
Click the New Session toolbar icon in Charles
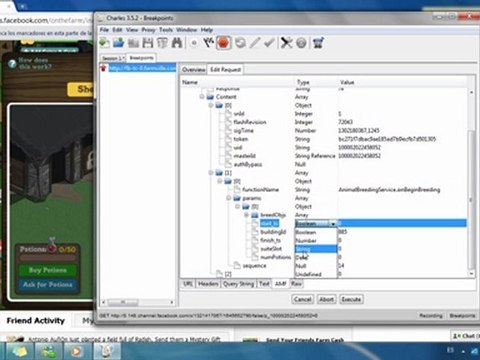coord(105,43)
